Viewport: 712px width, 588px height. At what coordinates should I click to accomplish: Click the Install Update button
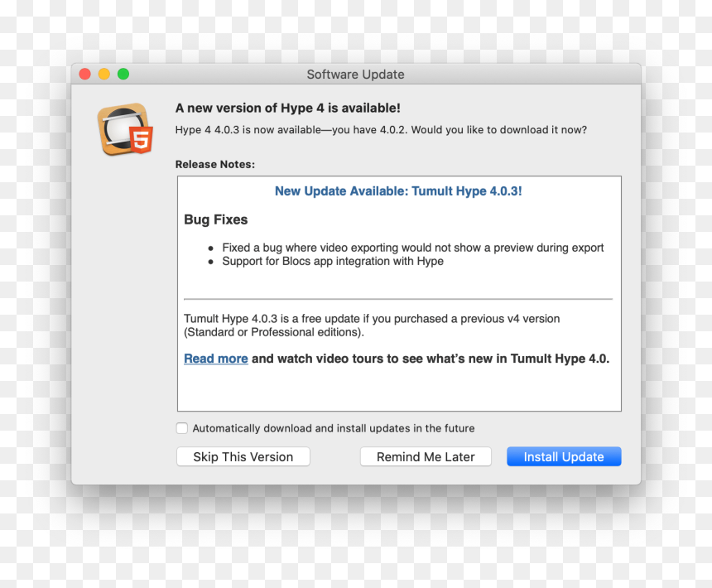tap(564, 456)
